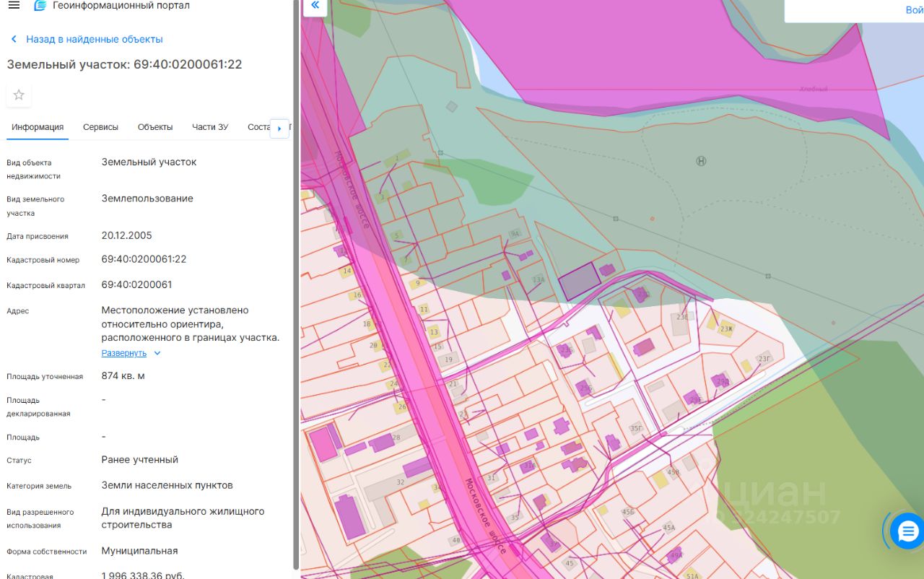Image resolution: width=924 pixels, height=579 pixels.
Task: Switch to the Сервисы tab
Action: tap(100, 127)
